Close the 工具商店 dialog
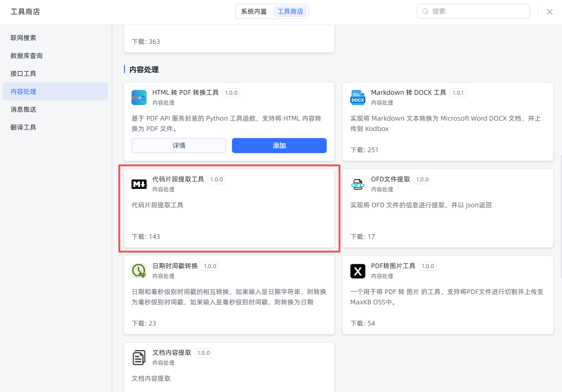The width and height of the screenshot is (562, 392). coord(549,12)
